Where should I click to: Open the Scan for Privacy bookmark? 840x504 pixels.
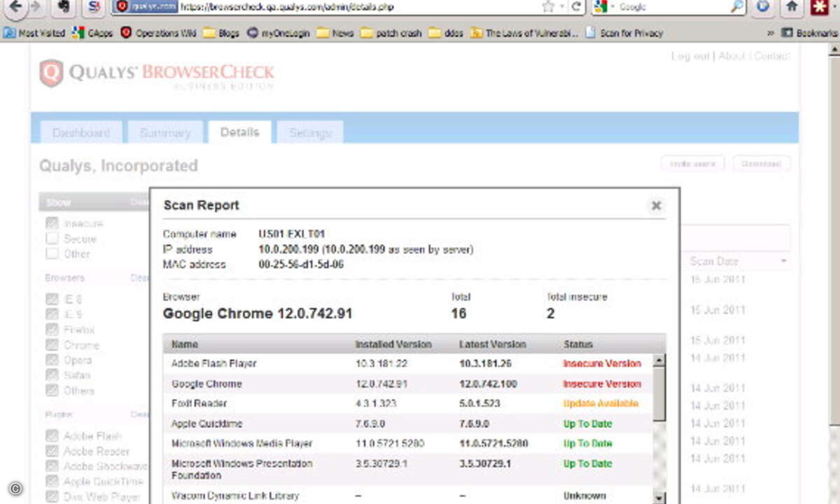pyautogui.click(x=624, y=33)
